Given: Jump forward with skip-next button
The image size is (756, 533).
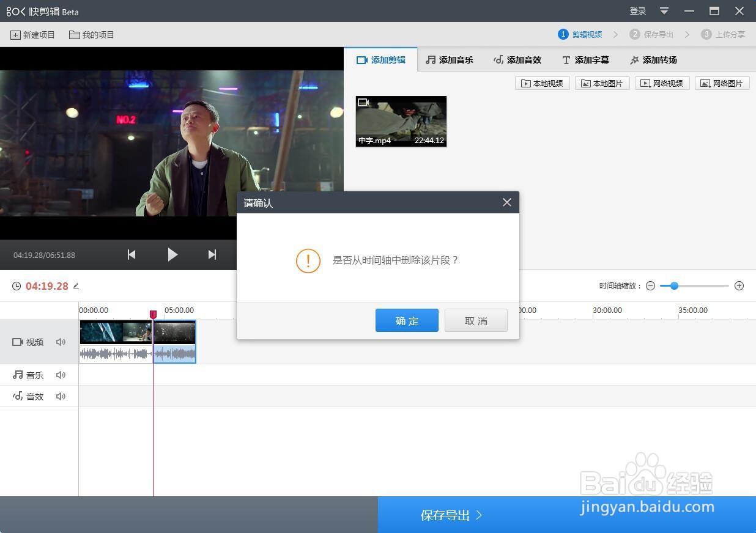Looking at the screenshot, I should [212, 254].
